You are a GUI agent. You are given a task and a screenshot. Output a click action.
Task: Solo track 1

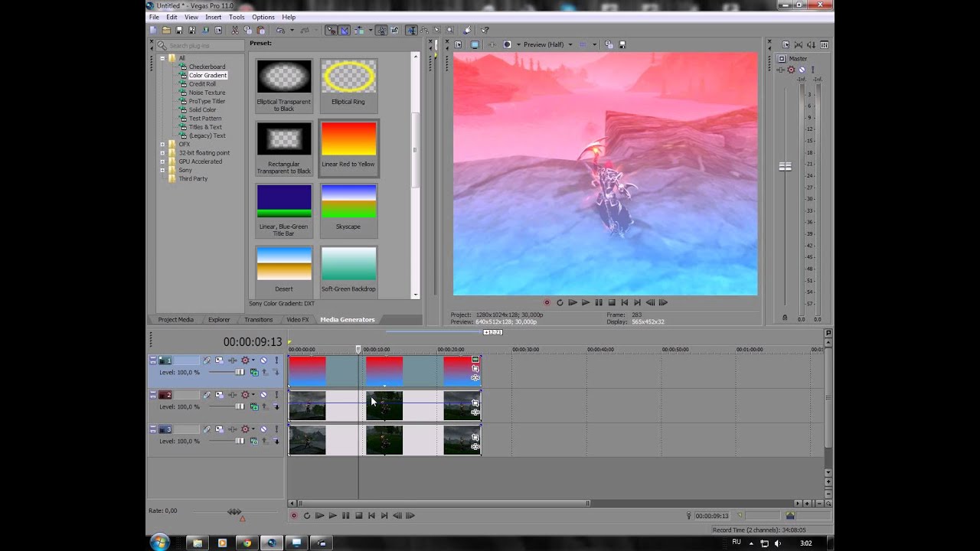276,360
